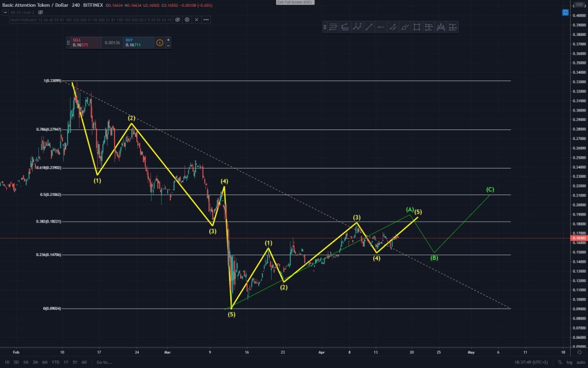The width and height of the screenshot is (588, 368).
Task: Select the head and shoulders pattern tool
Action: 441,27
